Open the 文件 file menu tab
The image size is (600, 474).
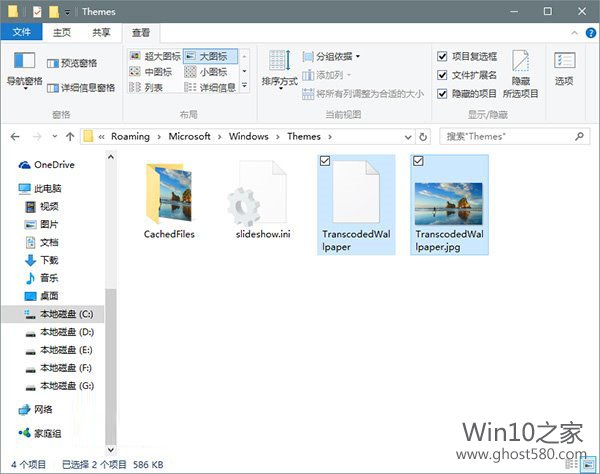click(20, 32)
